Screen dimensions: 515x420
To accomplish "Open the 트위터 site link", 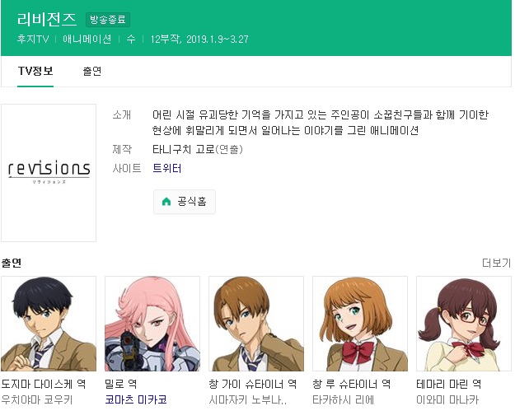I will click(166, 168).
